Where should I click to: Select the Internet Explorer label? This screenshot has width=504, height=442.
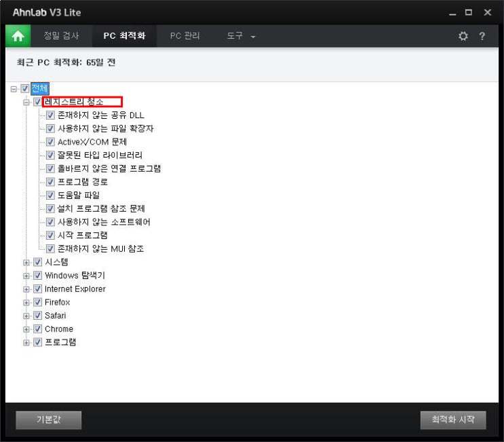point(75,289)
